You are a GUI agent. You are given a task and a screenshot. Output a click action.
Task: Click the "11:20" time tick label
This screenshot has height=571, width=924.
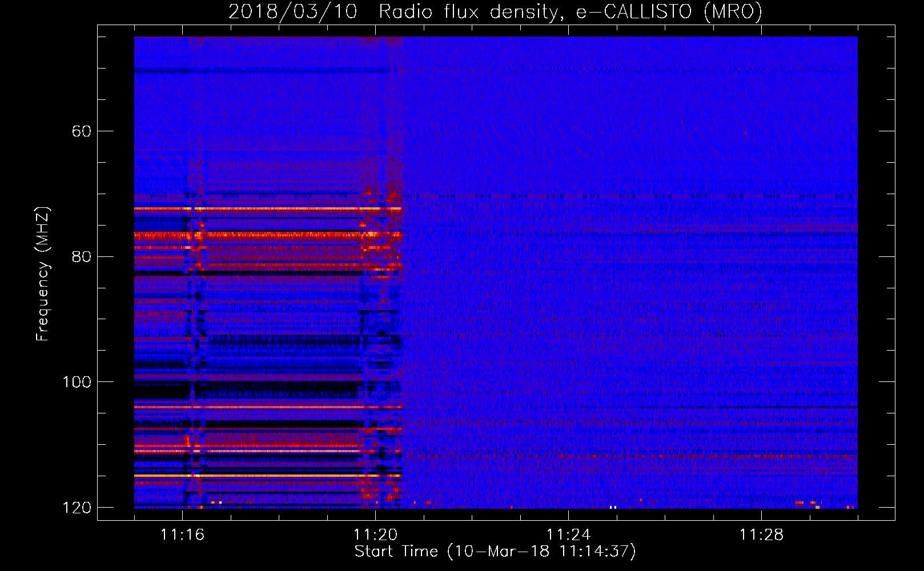click(x=376, y=534)
